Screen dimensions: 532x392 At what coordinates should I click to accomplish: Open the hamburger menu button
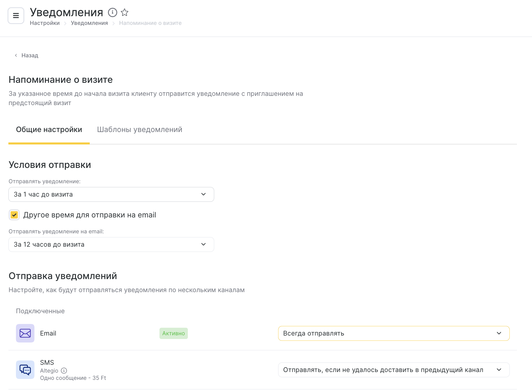click(16, 16)
